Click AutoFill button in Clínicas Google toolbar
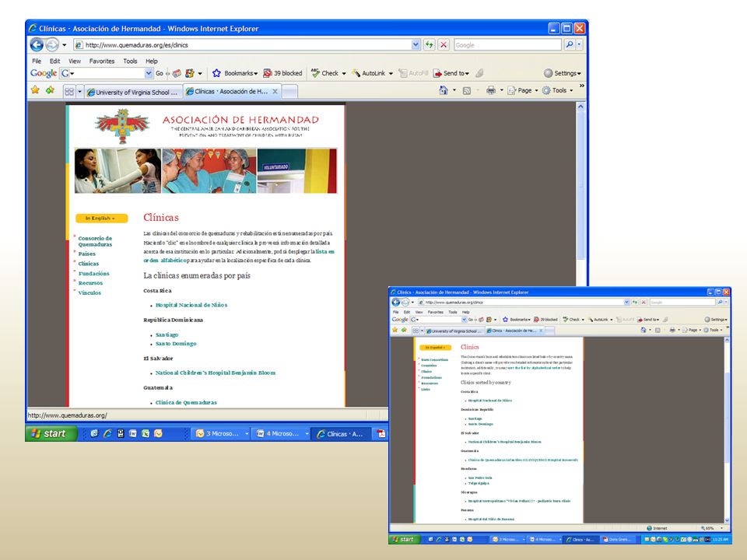 (x=414, y=73)
